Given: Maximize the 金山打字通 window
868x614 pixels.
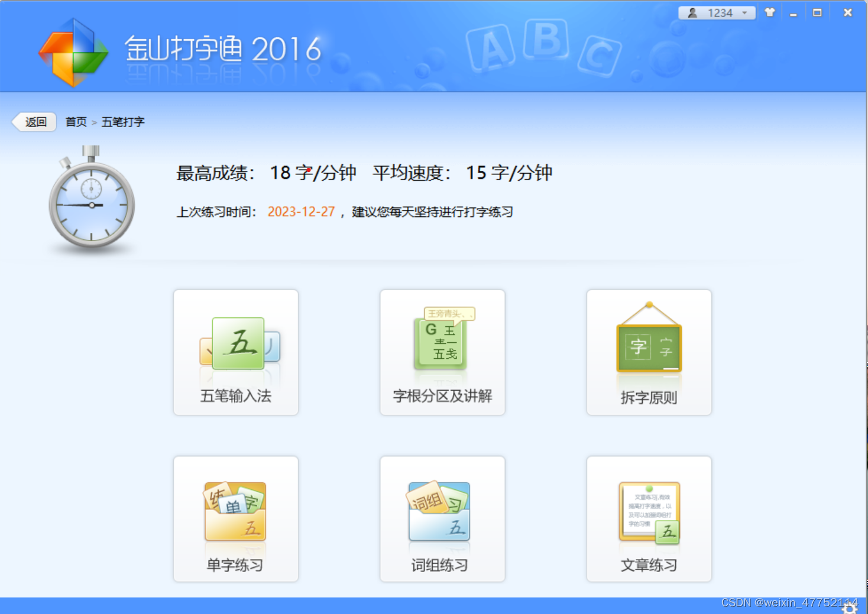Looking at the screenshot, I should pyautogui.click(x=817, y=12).
